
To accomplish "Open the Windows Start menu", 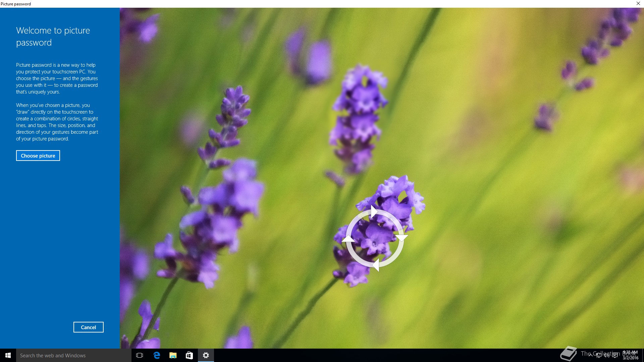I will click(x=8, y=355).
